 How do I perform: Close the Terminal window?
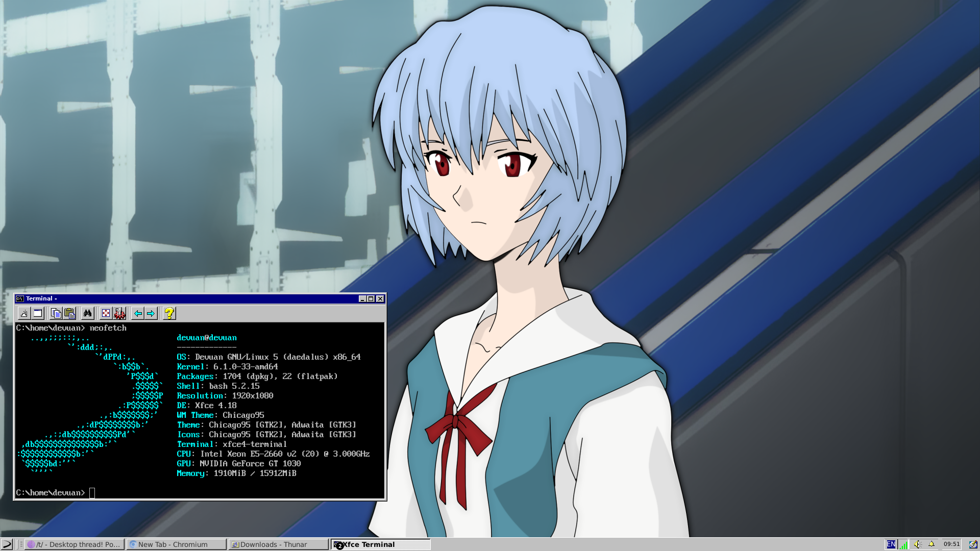click(380, 299)
